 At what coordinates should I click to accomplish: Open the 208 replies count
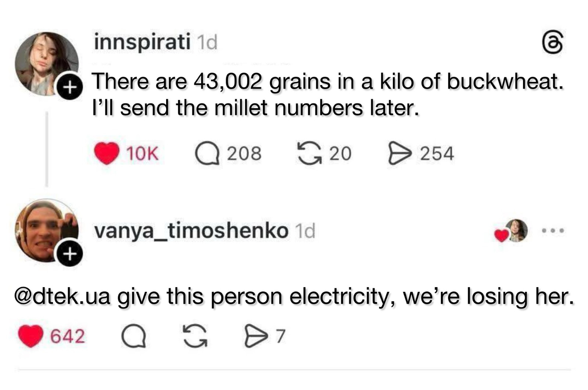click(x=244, y=153)
